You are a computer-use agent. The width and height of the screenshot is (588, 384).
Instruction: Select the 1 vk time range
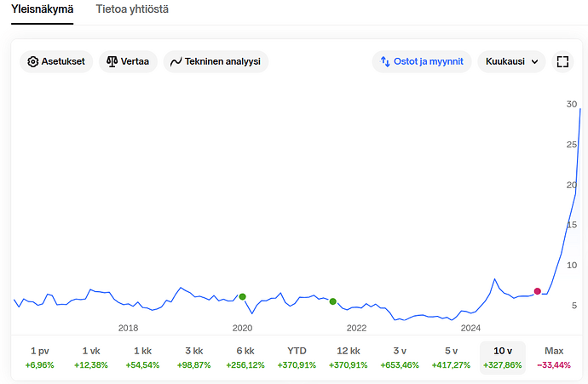[90, 357]
